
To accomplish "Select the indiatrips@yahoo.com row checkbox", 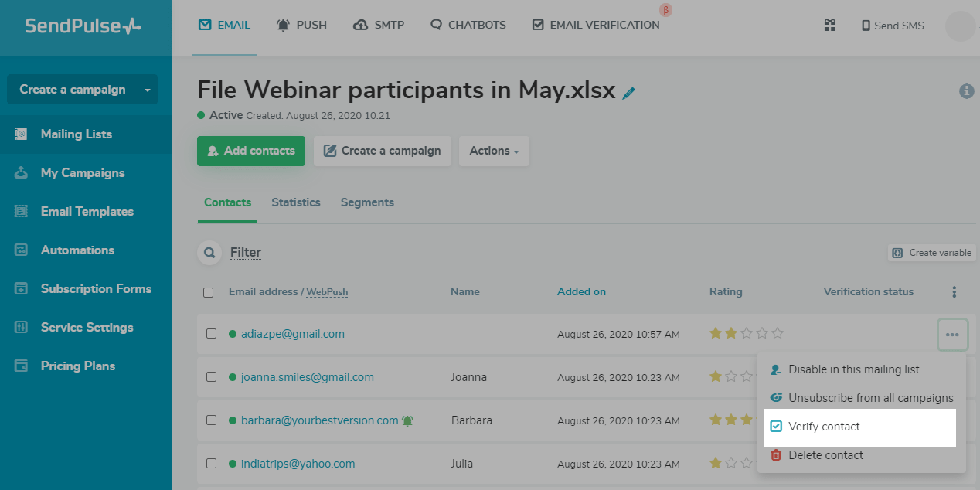I will pos(212,464).
